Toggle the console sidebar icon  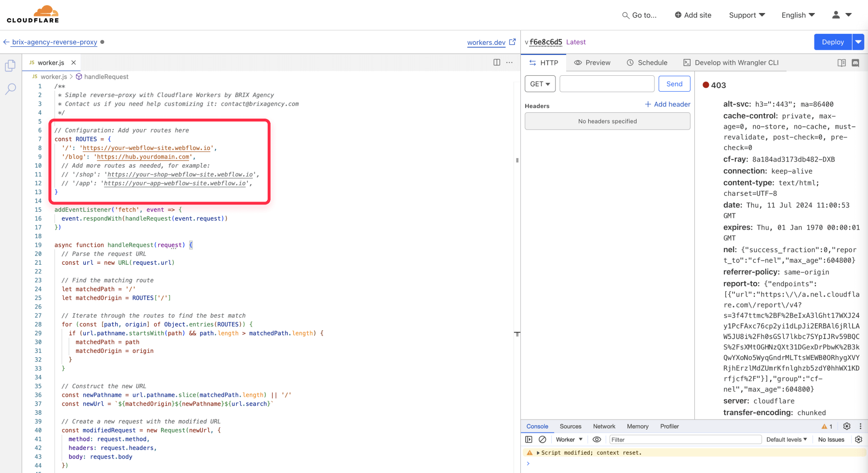[x=529, y=439]
